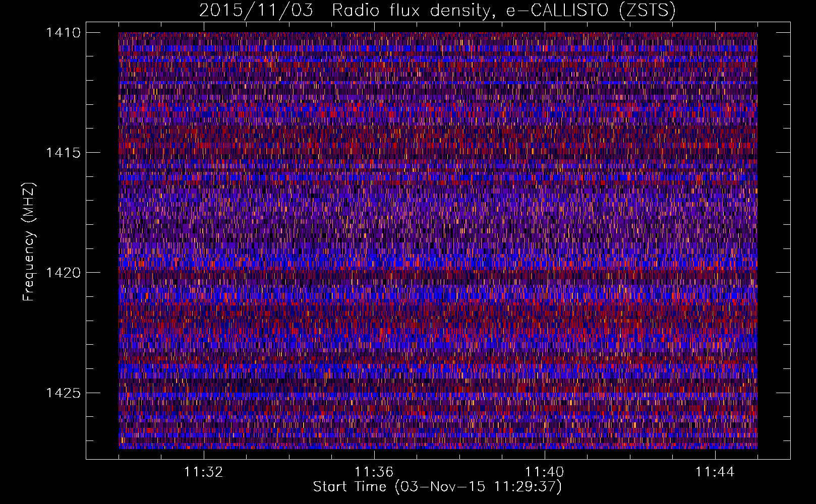Select the 1420 frequency tick label
The width and height of the screenshot is (816, 504).
click(63, 273)
